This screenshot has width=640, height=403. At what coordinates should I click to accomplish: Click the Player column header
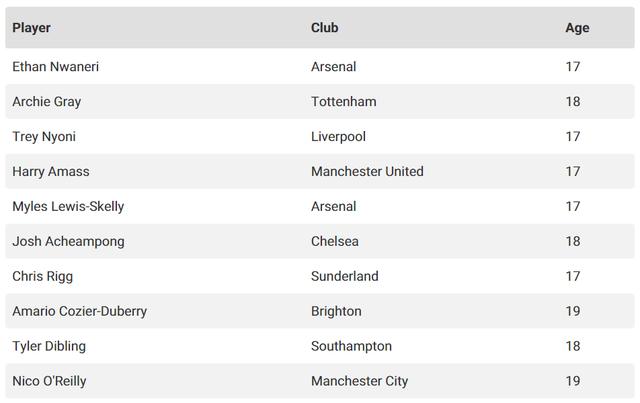click(31, 28)
